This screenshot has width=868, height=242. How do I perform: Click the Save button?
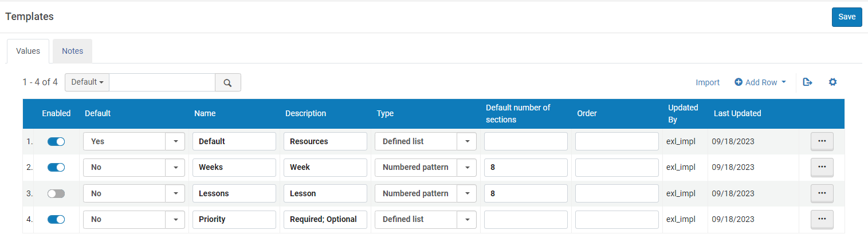coord(847,17)
